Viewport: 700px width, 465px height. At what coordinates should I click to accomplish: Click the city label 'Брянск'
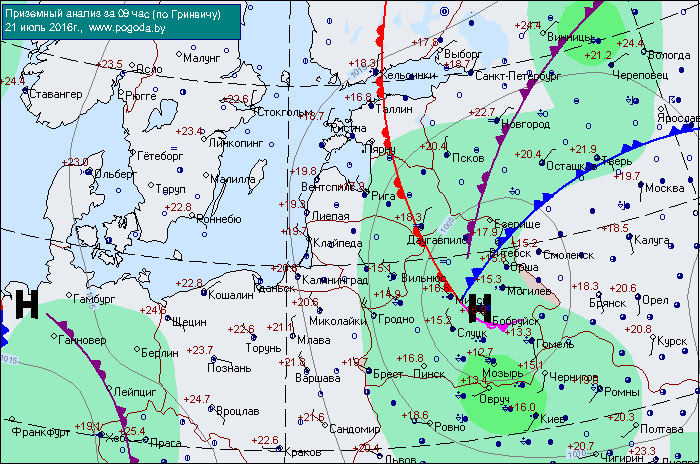[x=608, y=303]
